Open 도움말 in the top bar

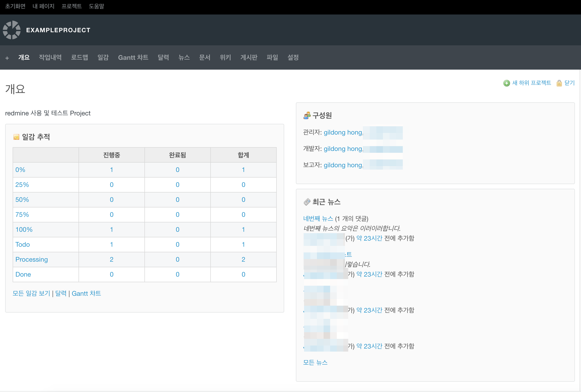click(97, 6)
